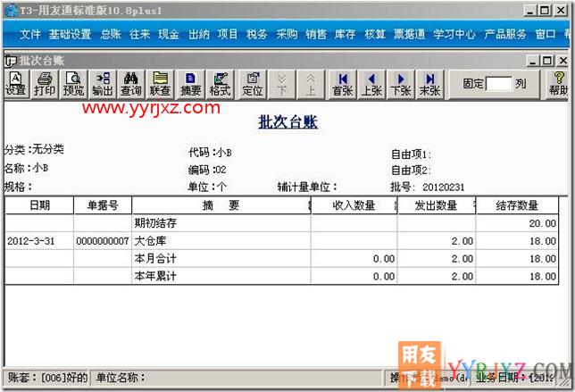Open the 格式 format tool
The image size is (575, 392).
coord(220,84)
